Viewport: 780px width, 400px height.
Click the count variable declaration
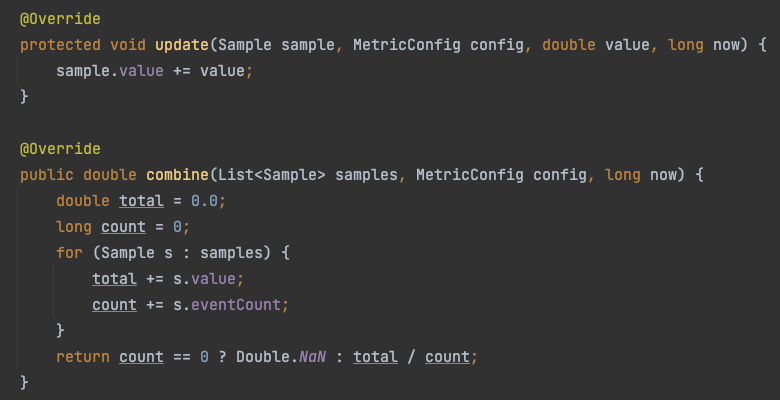[x=123, y=227]
